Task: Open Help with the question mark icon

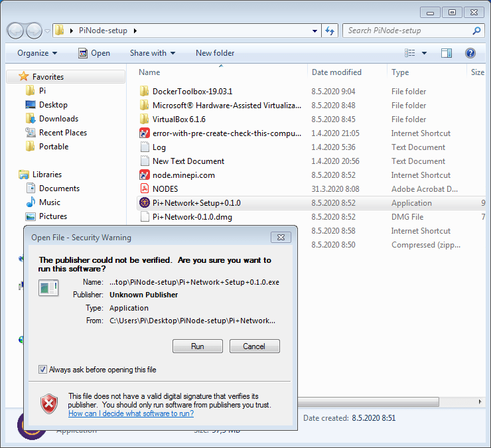Action: pyautogui.click(x=470, y=53)
